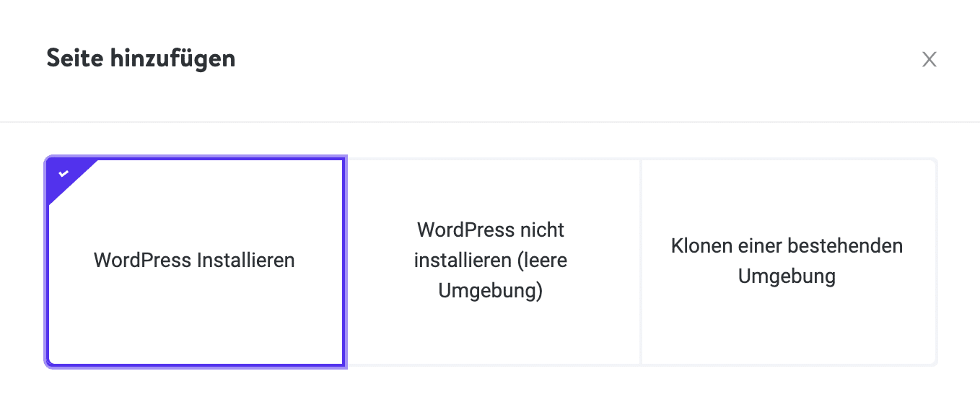980x397 pixels.
Task: Click the X icon in the dialog header
Action: (x=929, y=59)
